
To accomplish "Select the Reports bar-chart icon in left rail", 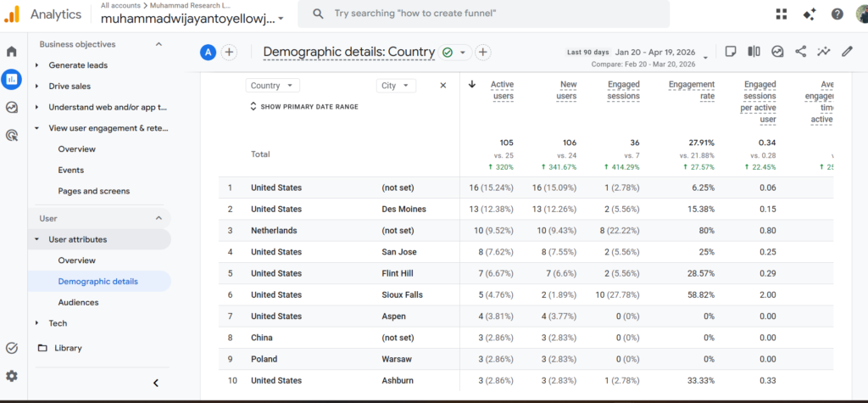I will coord(12,79).
